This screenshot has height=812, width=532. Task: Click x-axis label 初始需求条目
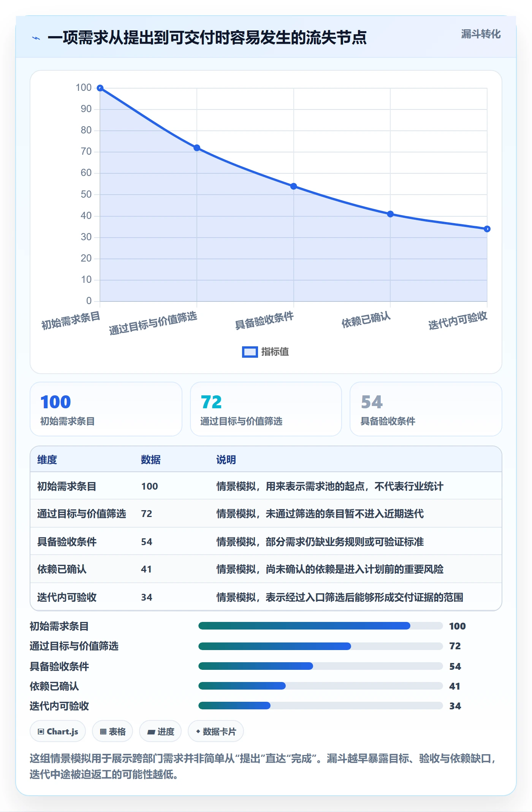pyautogui.click(x=71, y=320)
